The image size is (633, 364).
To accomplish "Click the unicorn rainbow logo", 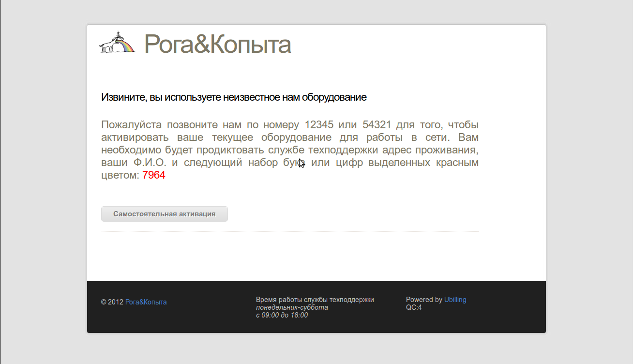I will (117, 43).
